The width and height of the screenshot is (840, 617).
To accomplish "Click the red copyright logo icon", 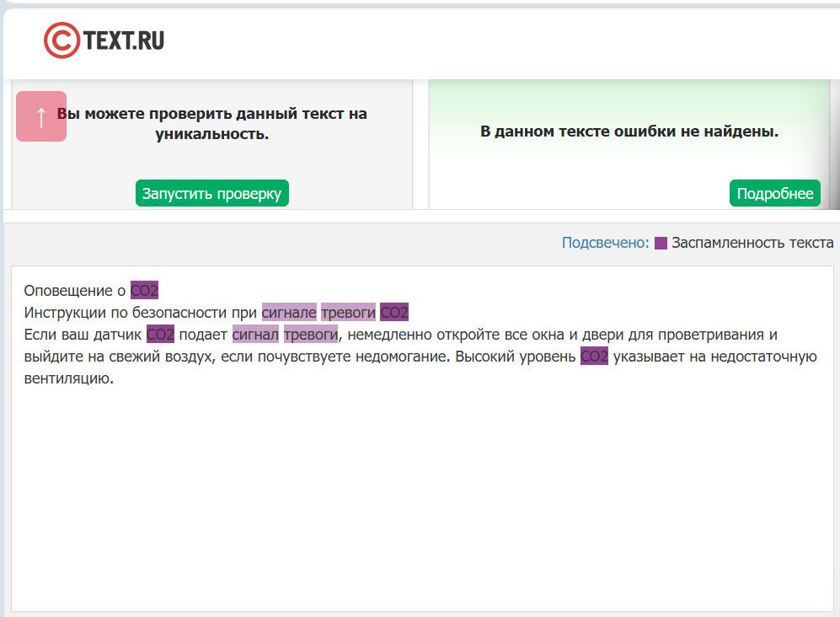I will point(62,40).
